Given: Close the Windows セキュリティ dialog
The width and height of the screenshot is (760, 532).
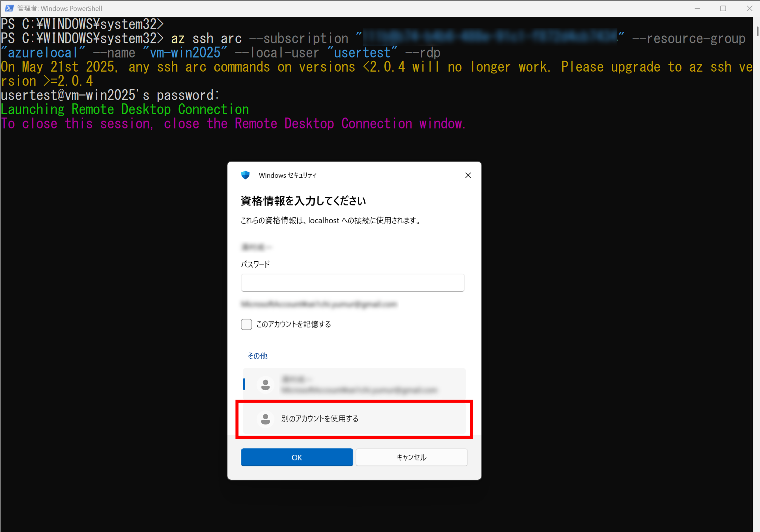Looking at the screenshot, I should click(x=468, y=175).
